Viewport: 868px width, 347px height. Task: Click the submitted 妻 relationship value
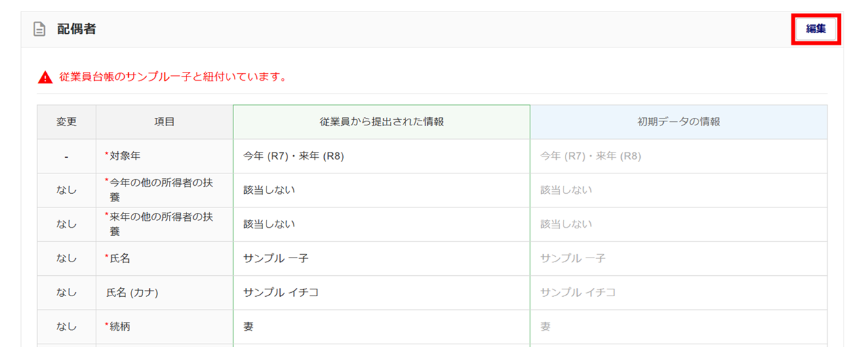(248, 327)
